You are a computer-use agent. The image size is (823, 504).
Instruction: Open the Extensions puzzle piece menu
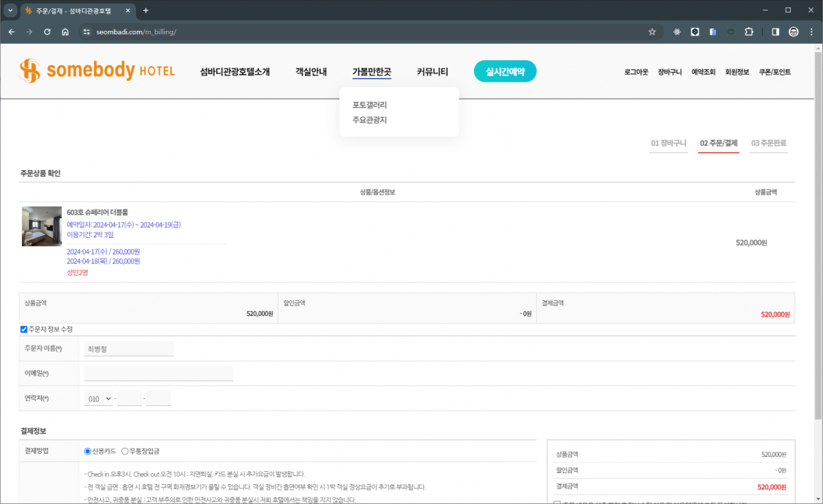point(748,32)
